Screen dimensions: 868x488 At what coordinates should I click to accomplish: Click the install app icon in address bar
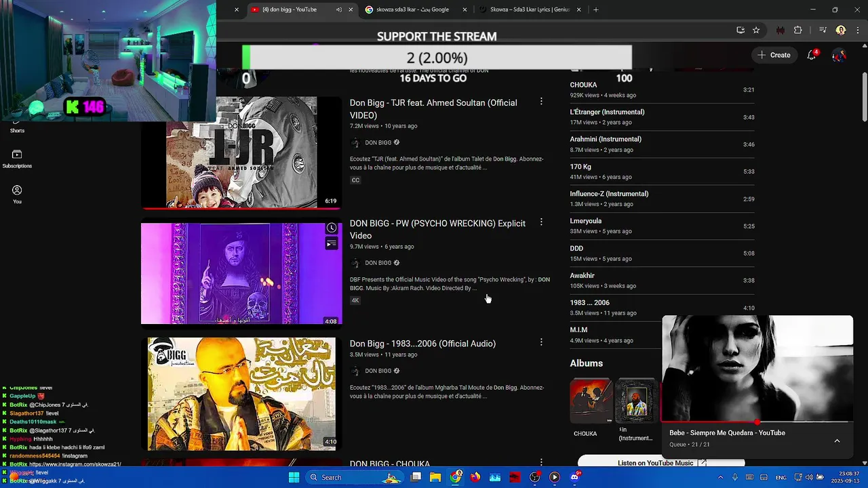741,30
